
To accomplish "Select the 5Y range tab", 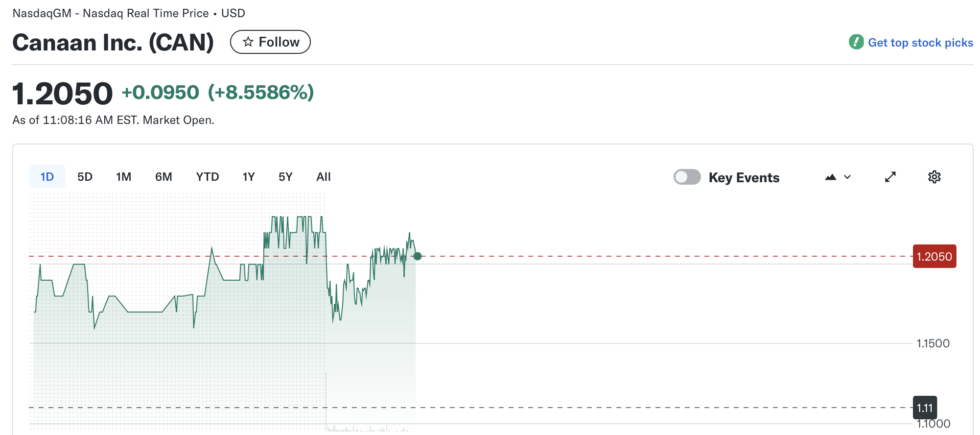I will (x=285, y=177).
